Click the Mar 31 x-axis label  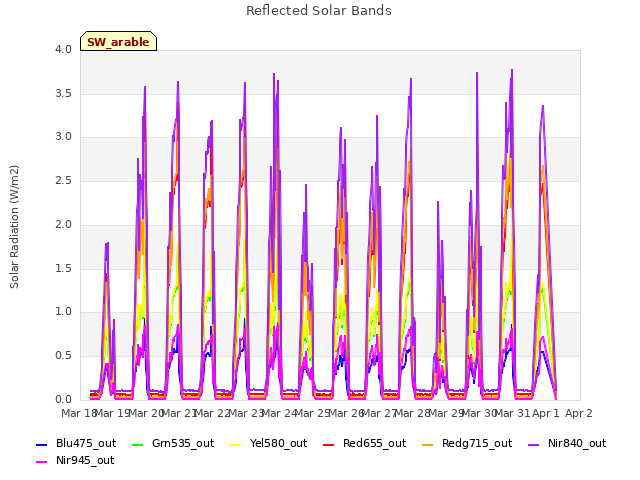coord(513,413)
